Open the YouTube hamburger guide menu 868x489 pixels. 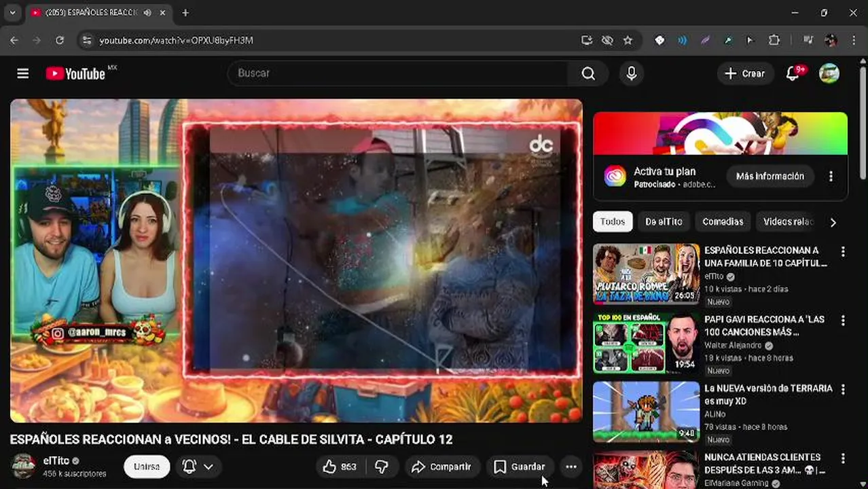[22, 73]
